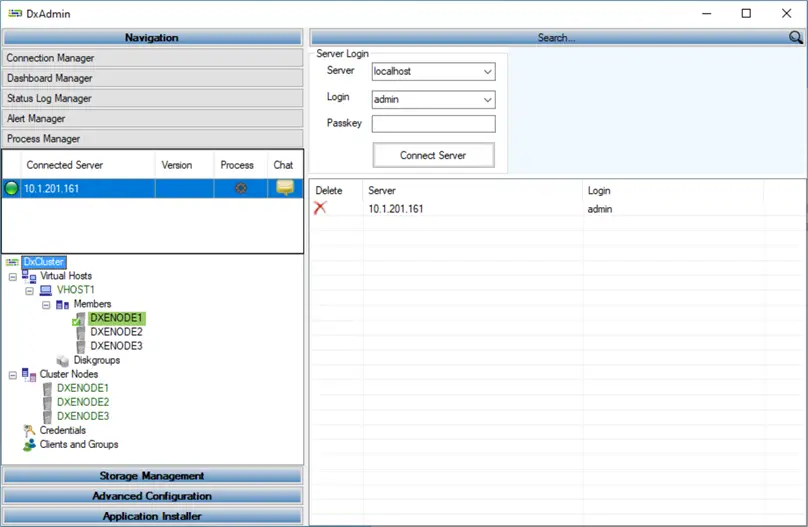Open the Process gear icon for 10.1.201.161

[x=241, y=189]
